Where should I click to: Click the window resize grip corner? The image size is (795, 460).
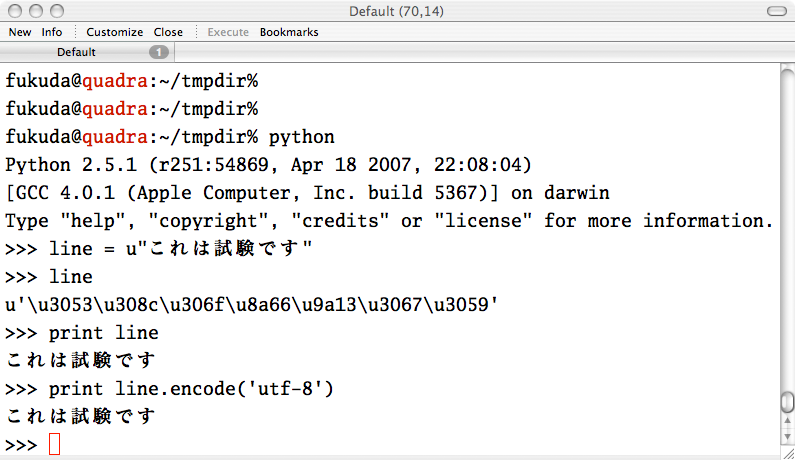click(788, 453)
